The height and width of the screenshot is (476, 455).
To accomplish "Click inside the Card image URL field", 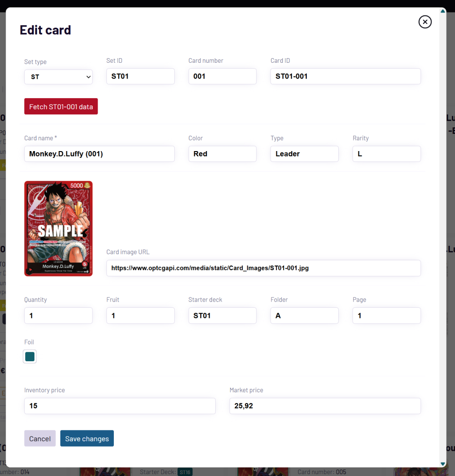I will click(x=263, y=268).
